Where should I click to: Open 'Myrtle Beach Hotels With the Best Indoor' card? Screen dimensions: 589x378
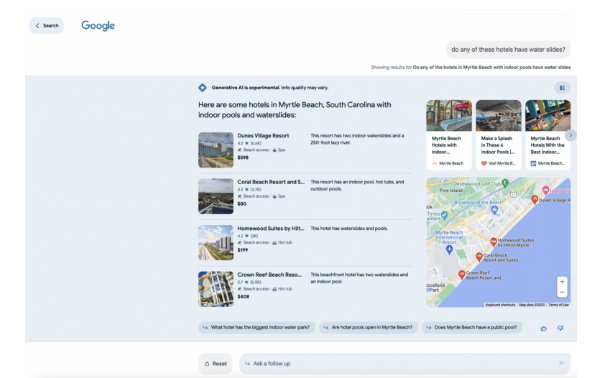pyautogui.click(x=548, y=135)
